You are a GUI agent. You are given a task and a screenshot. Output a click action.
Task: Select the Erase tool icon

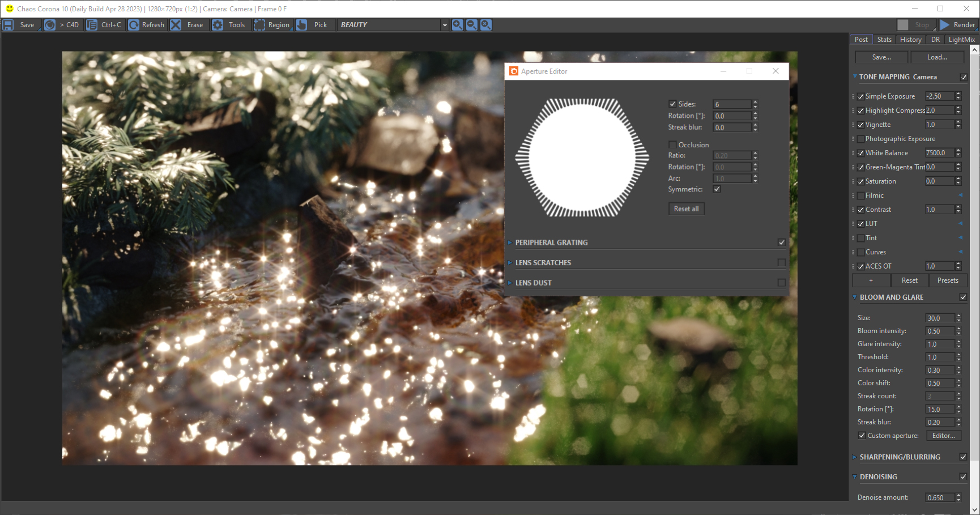point(176,25)
